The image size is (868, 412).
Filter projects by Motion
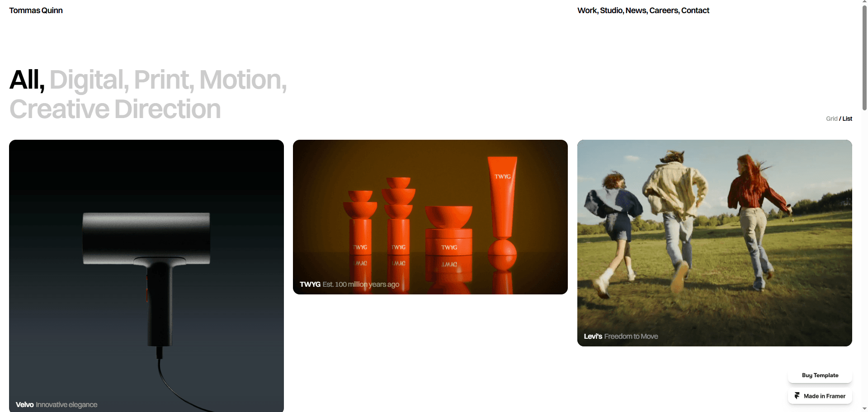(x=243, y=80)
